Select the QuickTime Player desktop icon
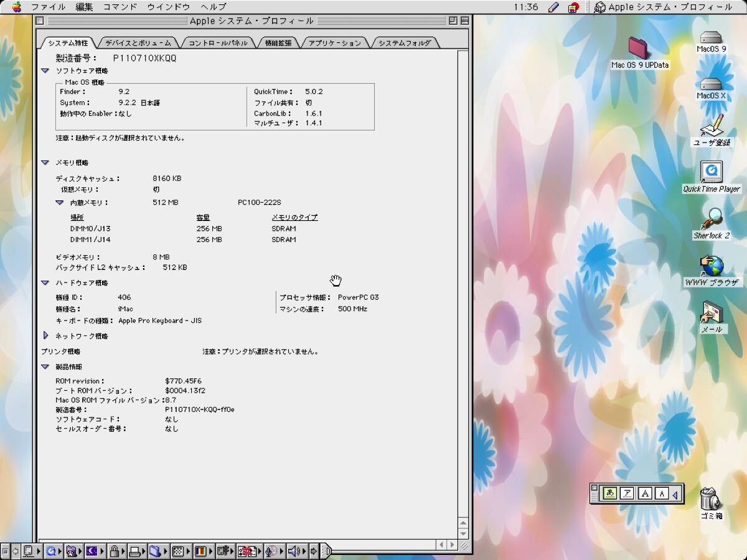The width and height of the screenshot is (747, 560). (712, 177)
